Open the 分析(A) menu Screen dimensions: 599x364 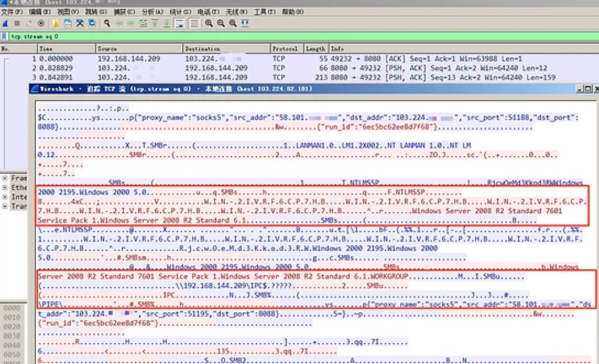[x=153, y=12]
